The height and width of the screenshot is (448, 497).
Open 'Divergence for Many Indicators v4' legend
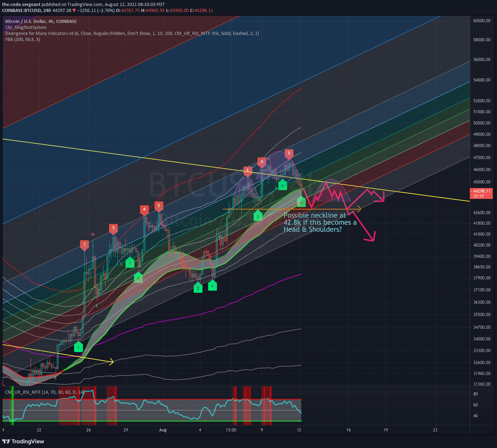pos(132,33)
